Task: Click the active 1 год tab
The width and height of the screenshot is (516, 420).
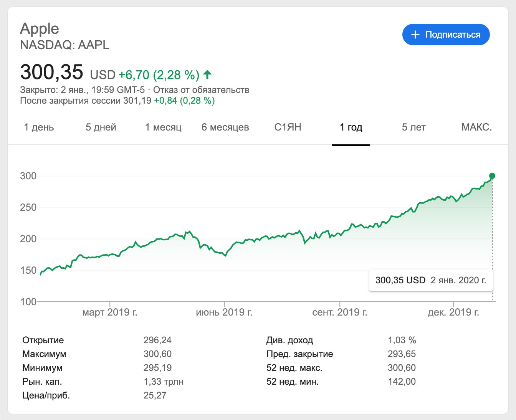Action: [351, 127]
